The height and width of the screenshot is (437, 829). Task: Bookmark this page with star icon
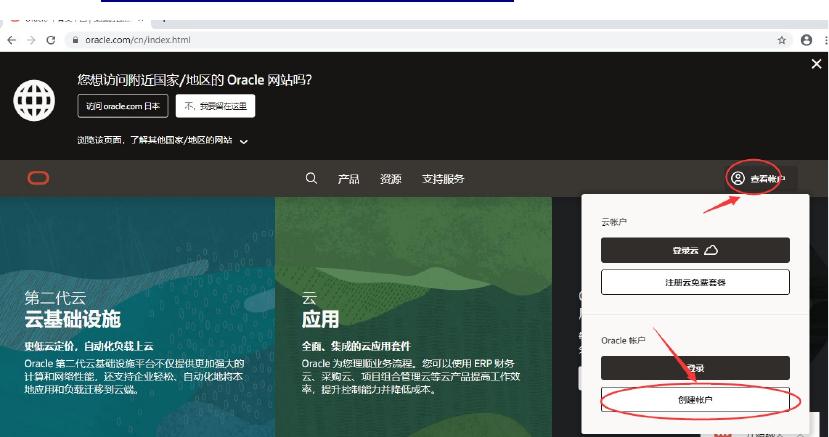[781, 40]
